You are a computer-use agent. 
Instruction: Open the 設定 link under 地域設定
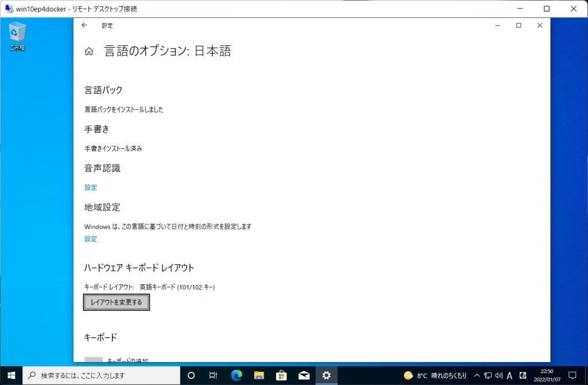[91, 238]
